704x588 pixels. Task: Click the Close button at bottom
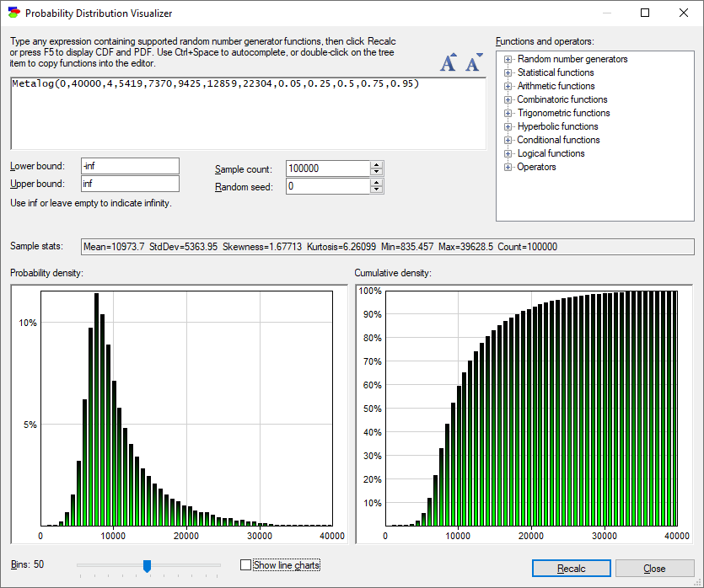(654, 569)
